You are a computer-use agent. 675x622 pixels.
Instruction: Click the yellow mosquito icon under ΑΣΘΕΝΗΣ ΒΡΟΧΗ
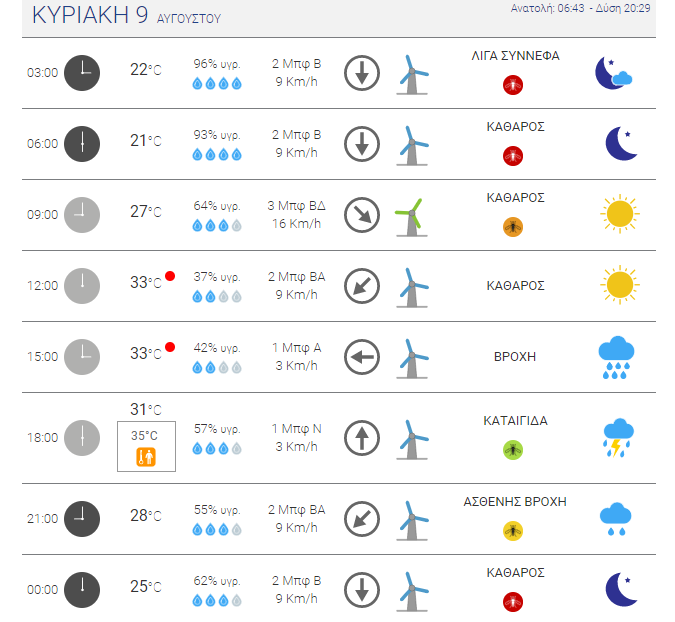click(x=513, y=531)
